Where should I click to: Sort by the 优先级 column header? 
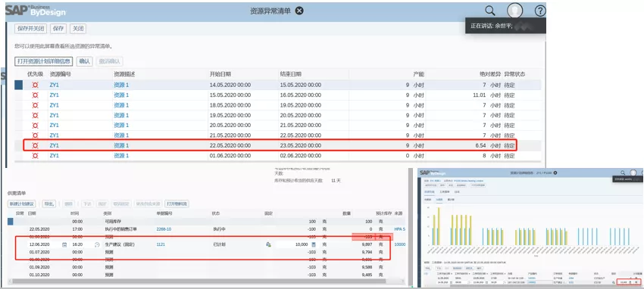35,74
